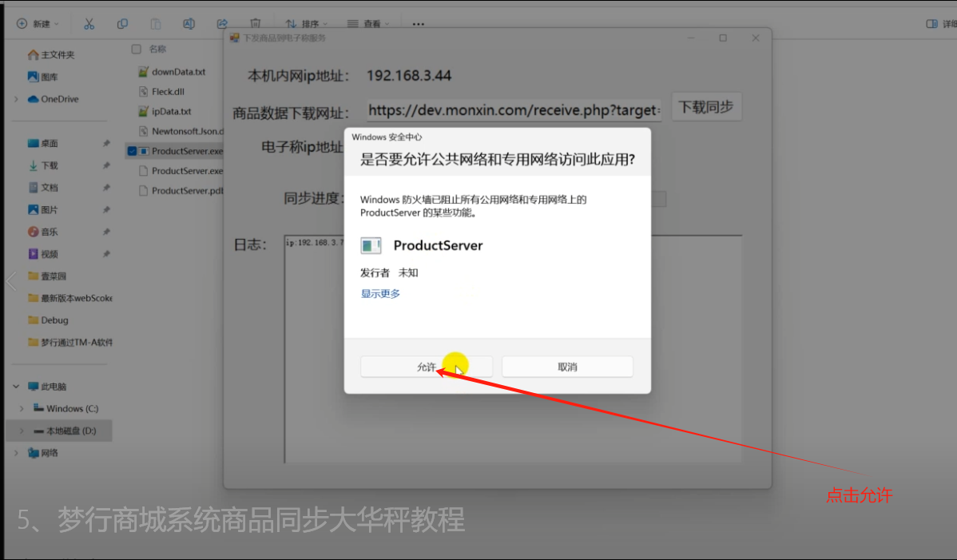Screen dimensions: 957x560
Task: Open 音乐 in quick access
Action: click(x=42, y=232)
